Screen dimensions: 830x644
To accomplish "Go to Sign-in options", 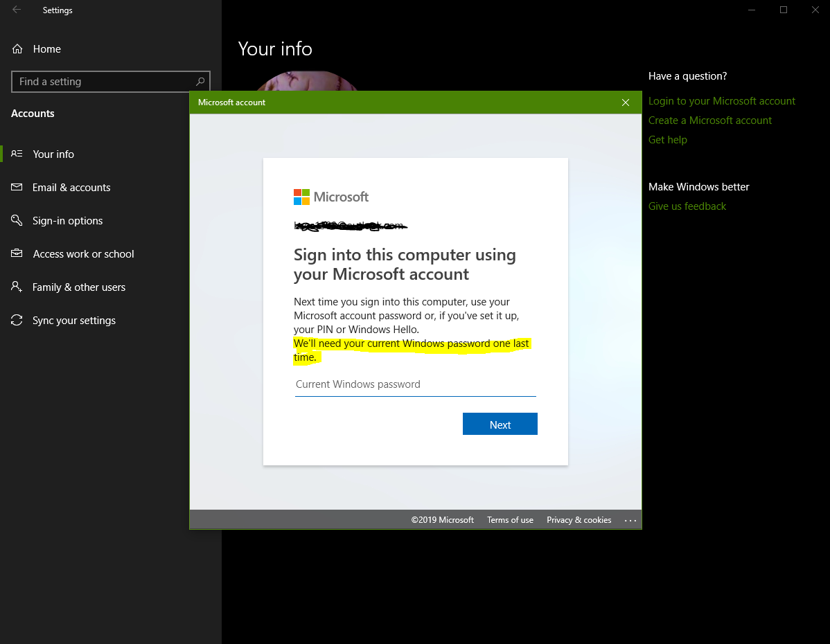I will pos(68,221).
